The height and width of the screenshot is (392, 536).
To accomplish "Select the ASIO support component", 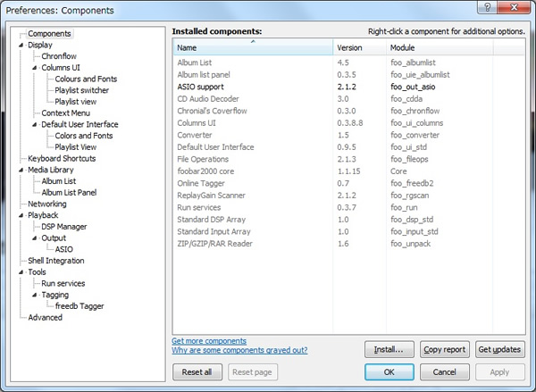I will (x=348, y=87).
